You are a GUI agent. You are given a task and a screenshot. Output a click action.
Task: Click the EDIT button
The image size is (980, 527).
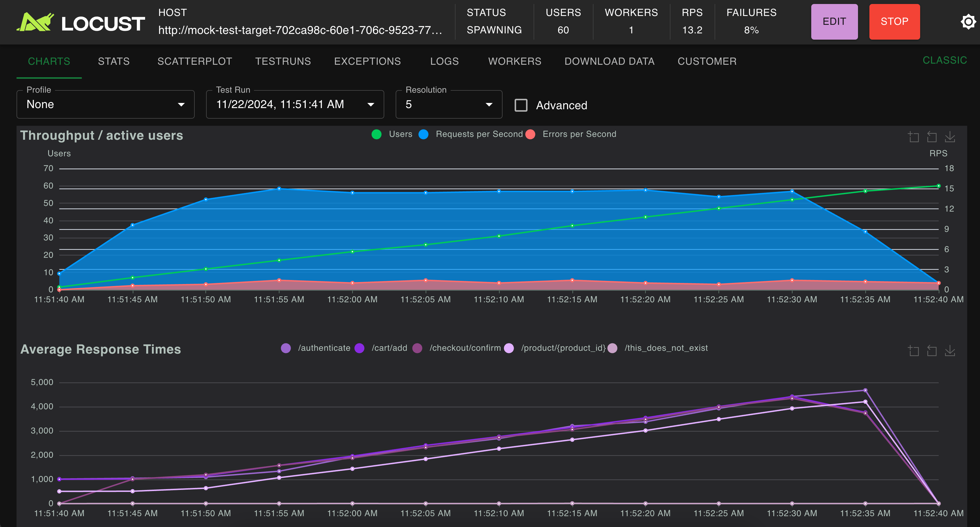tap(834, 22)
